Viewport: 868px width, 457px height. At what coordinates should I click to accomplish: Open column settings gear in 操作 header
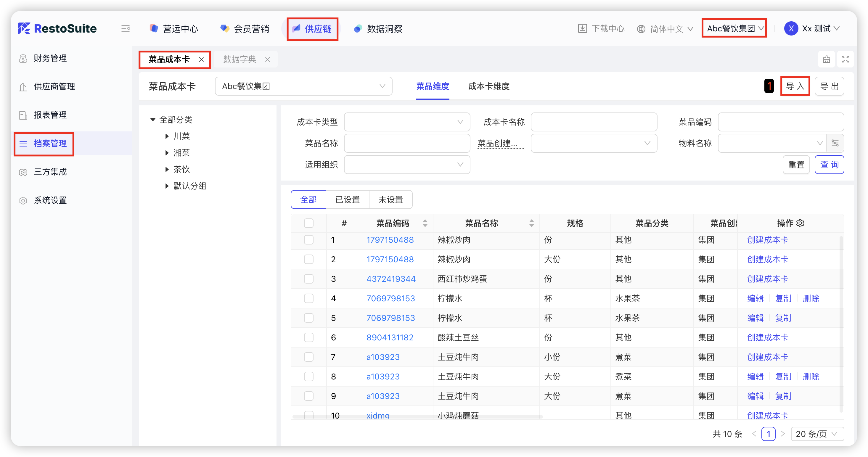800,223
